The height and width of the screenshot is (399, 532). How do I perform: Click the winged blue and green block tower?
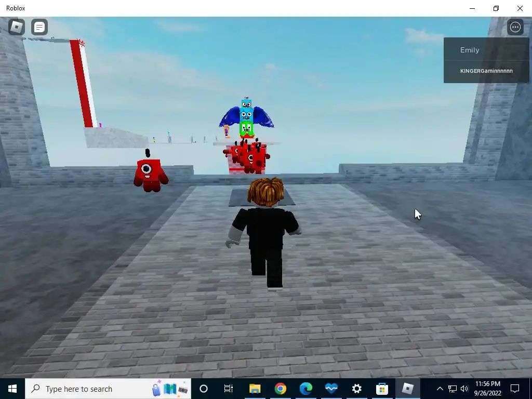[x=246, y=118]
